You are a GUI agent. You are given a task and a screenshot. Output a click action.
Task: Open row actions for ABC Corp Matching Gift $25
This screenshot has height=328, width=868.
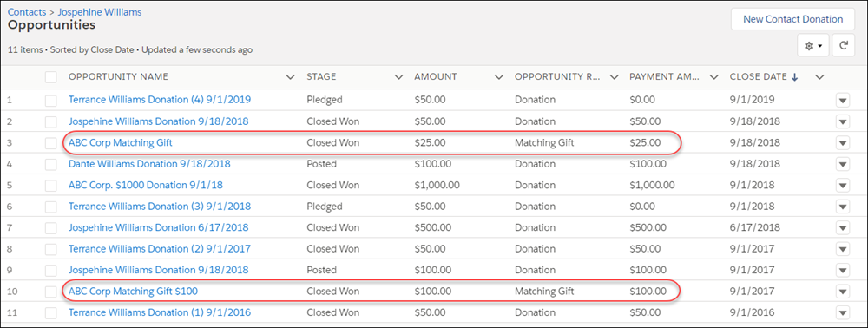(843, 143)
